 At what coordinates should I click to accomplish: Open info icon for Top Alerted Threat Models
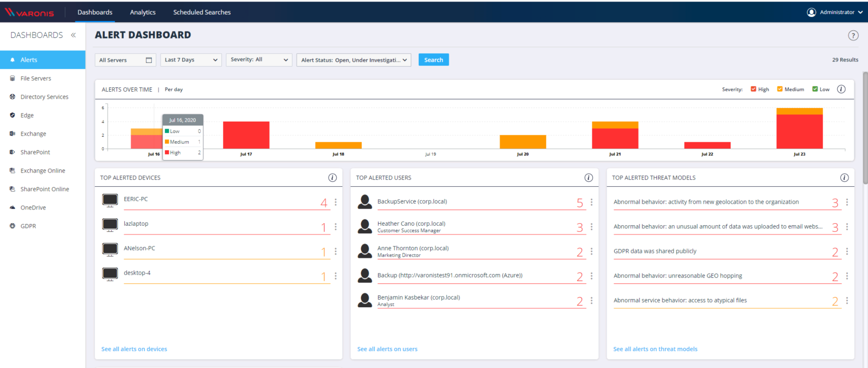[x=845, y=177]
